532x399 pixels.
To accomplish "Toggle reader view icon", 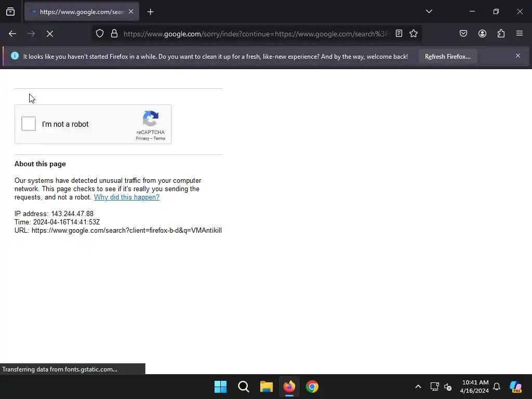I will 399,34.
